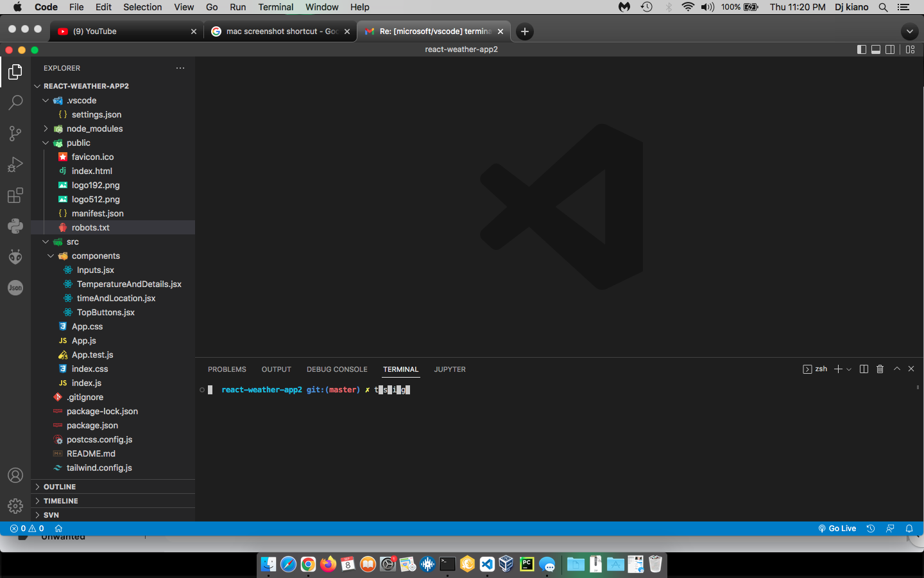Toggle the Go Live server in the status bar

[837, 528]
